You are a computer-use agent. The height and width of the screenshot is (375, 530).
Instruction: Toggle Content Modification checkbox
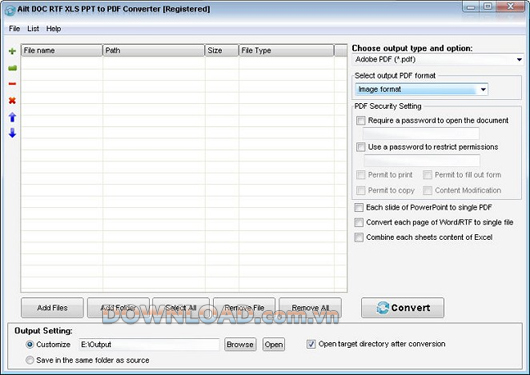point(428,190)
